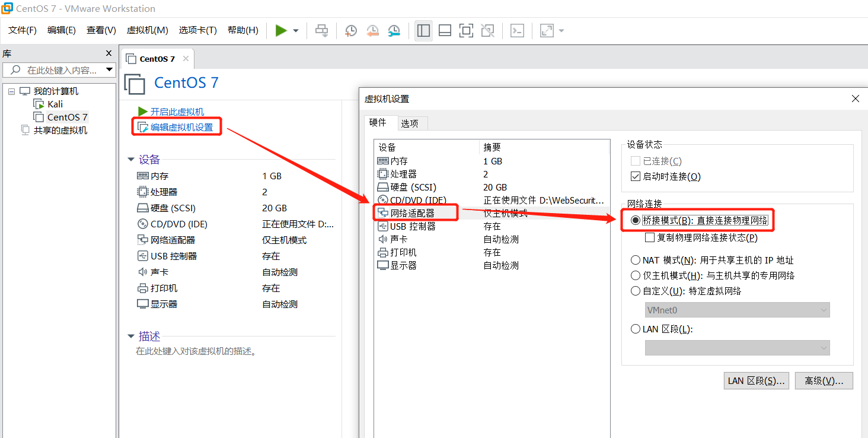Select Kali in the library tree

point(54,103)
